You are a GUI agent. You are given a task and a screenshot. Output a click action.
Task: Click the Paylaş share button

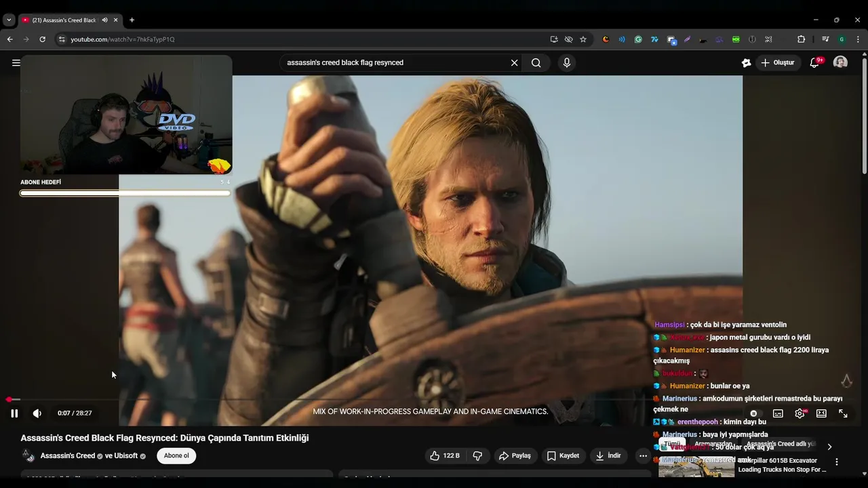[515, 455]
